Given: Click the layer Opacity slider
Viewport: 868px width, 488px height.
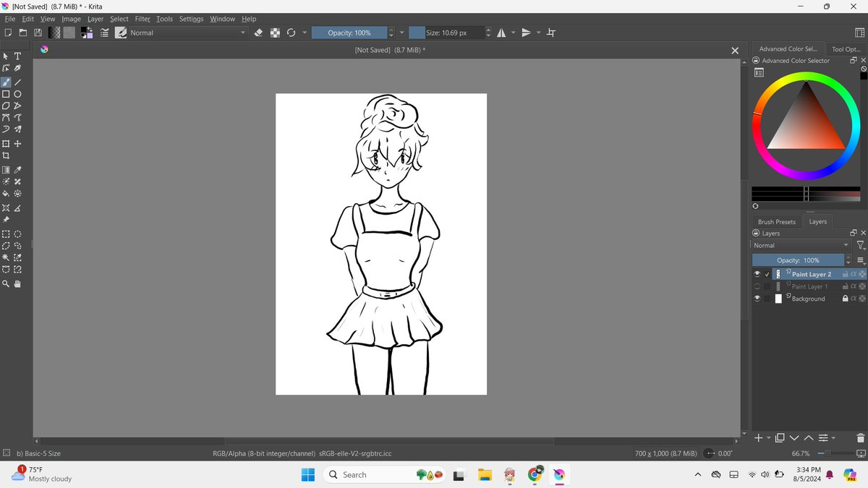Looking at the screenshot, I should (x=798, y=260).
